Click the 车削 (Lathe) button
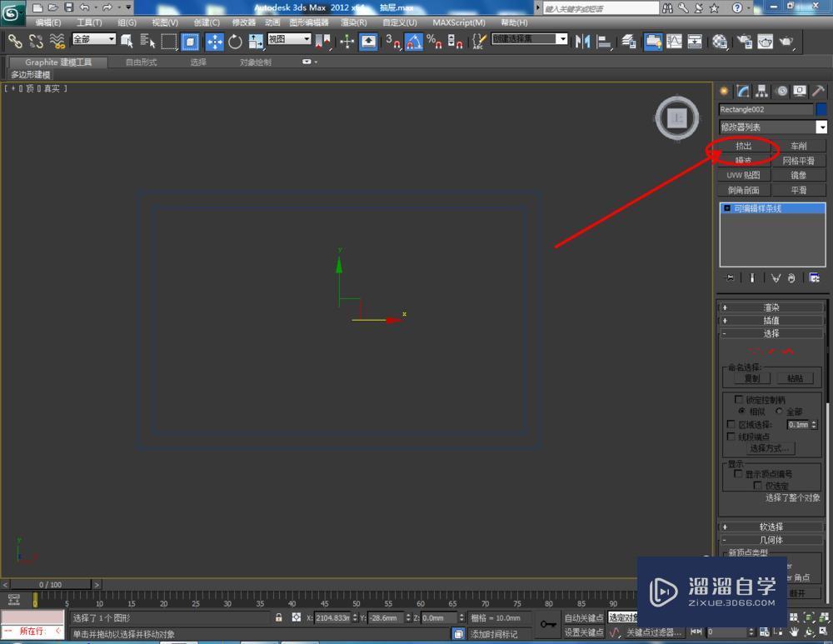The height and width of the screenshot is (644, 833). point(798,145)
